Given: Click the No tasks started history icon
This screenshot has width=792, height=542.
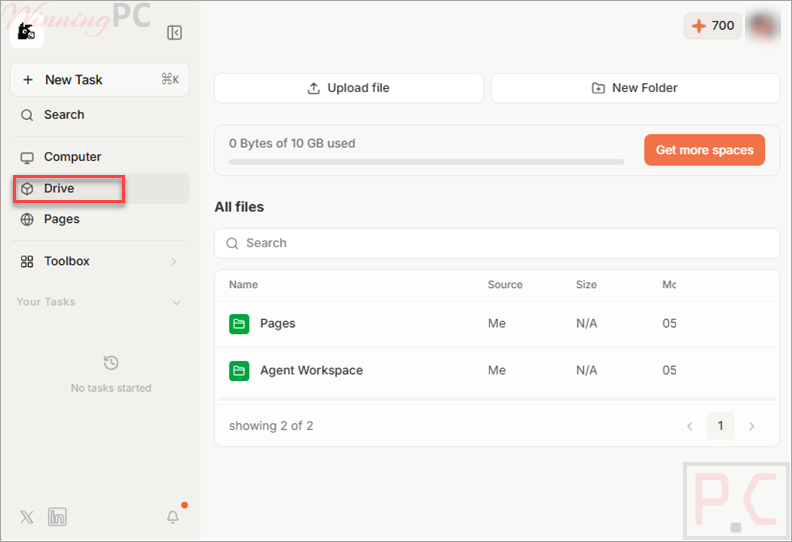Looking at the screenshot, I should [111, 363].
